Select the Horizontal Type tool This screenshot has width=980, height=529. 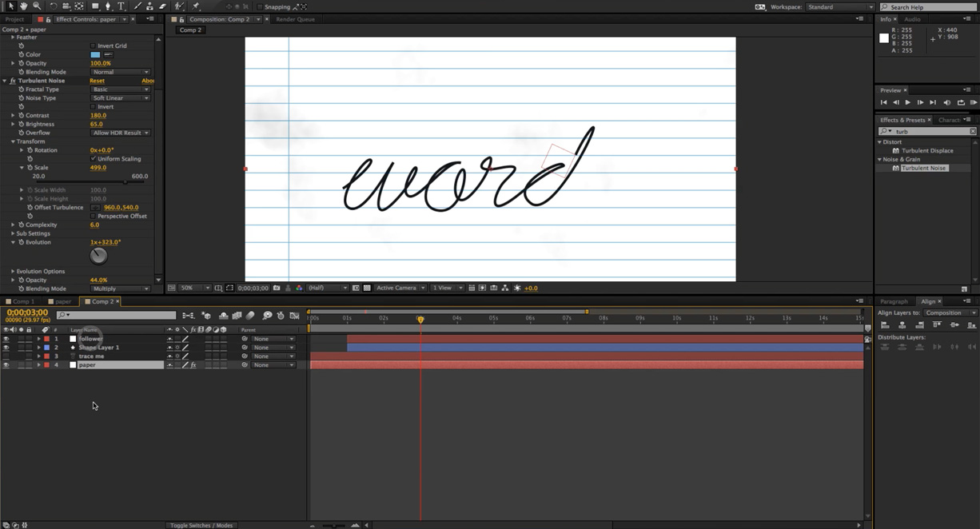[x=122, y=6]
